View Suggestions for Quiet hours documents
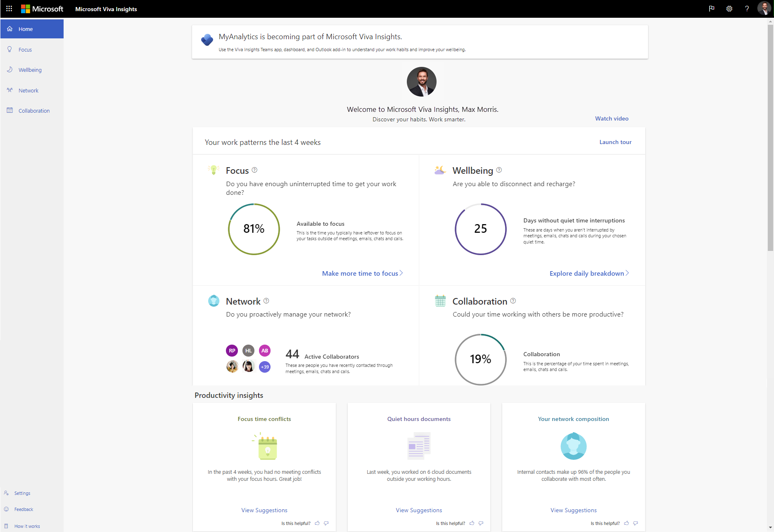The height and width of the screenshot is (532, 774). pyautogui.click(x=419, y=510)
